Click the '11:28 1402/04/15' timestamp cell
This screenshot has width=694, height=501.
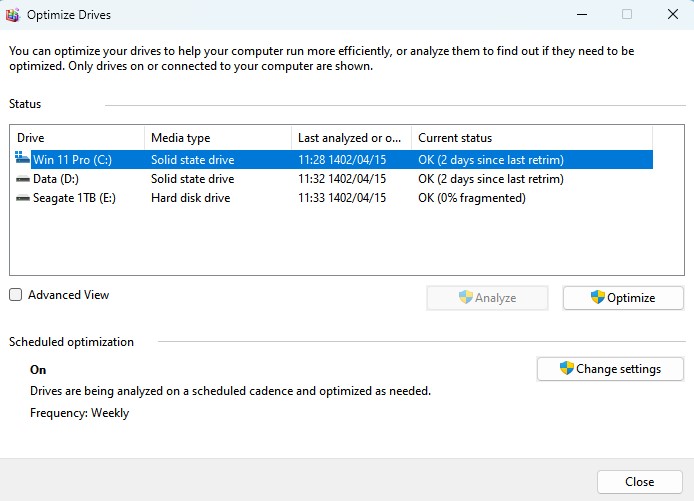point(342,160)
